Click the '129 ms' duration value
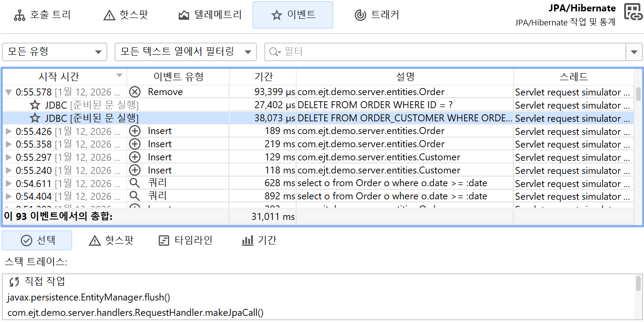Viewport: 644px width, 322px height. click(280, 157)
